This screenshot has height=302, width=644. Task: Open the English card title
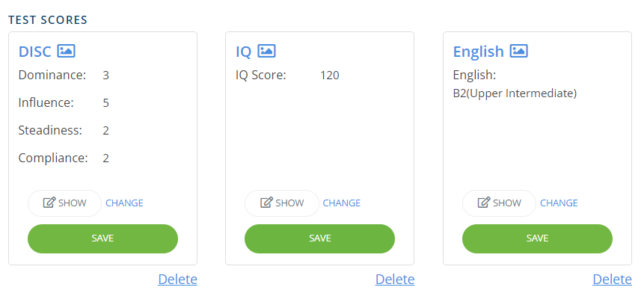(x=478, y=52)
